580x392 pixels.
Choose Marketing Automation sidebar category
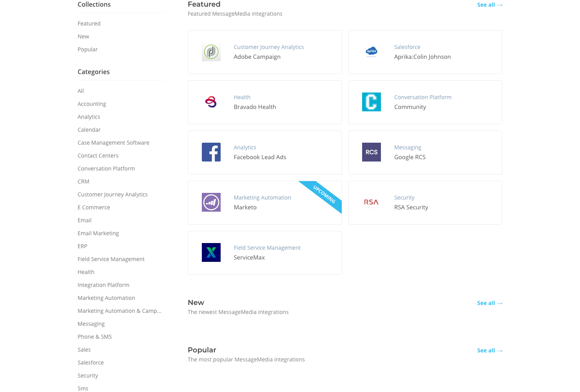[106, 298]
